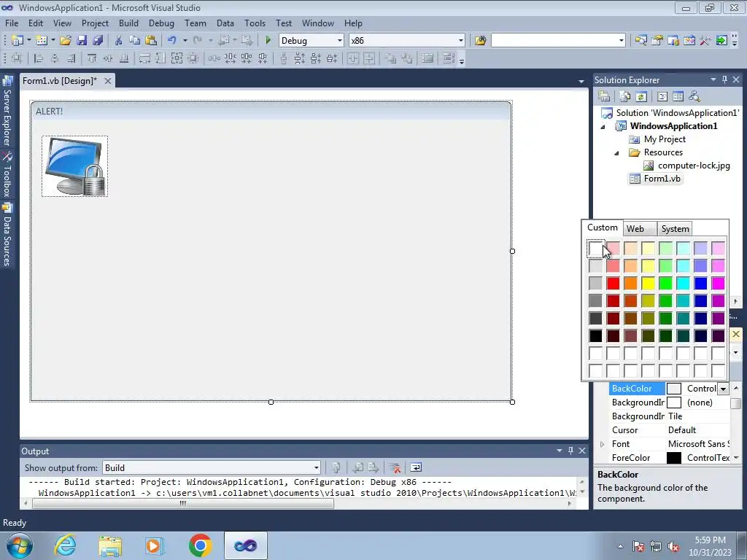
Task: Collapse the WindowsApplication1 project node
Action: click(603, 127)
